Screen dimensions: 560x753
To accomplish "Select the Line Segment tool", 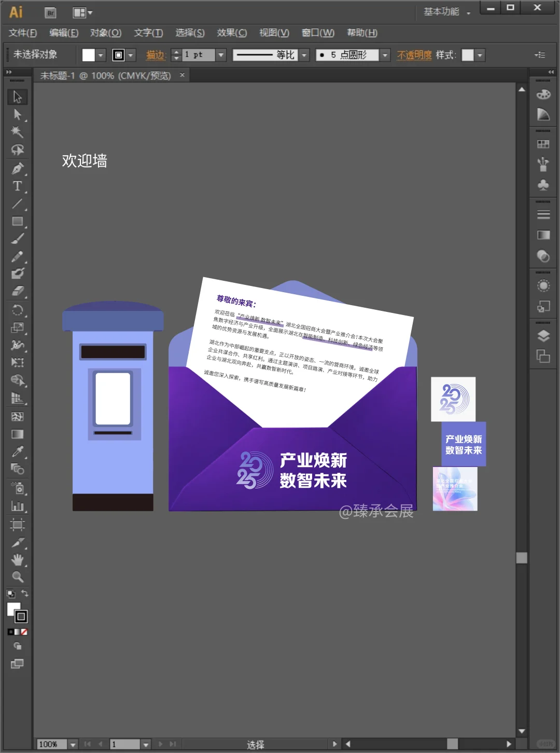I will [x=17, y=204].
